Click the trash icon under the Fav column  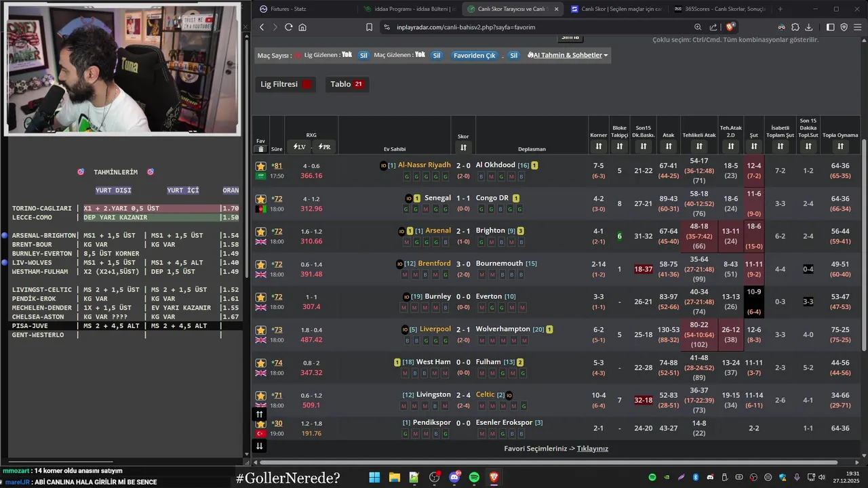coord(261,149)
